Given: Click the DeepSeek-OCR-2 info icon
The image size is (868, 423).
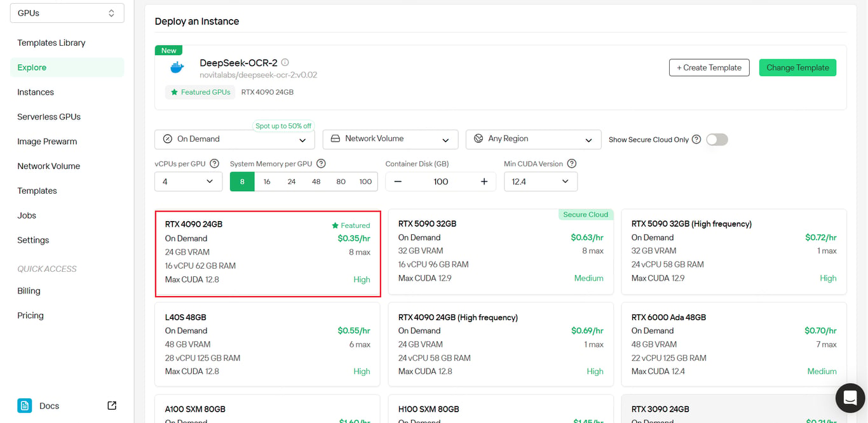Looking at the screenshot, I should click(285, 62).
